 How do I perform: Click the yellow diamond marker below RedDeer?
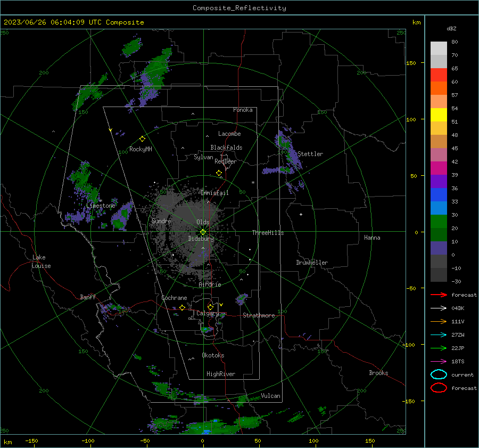(219, 173)
